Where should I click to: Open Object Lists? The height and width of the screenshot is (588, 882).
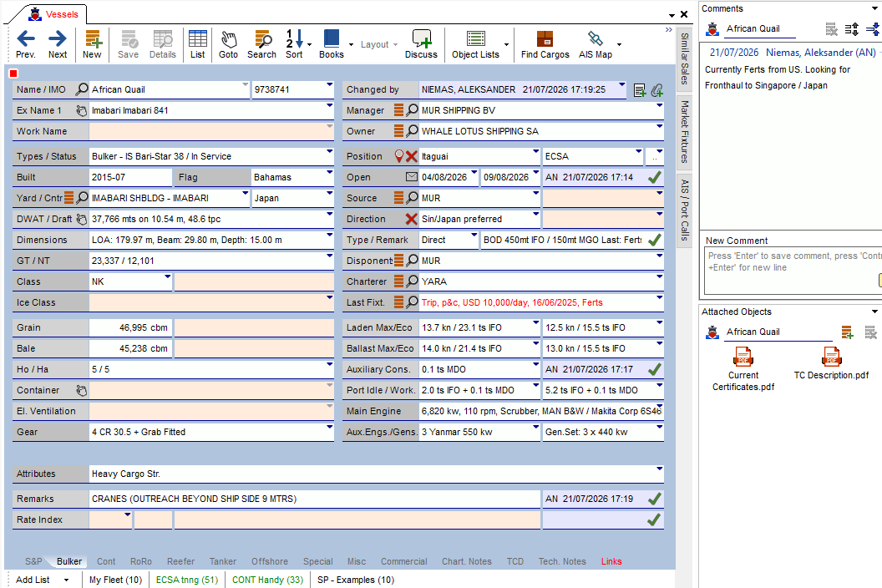pos(476,44)
